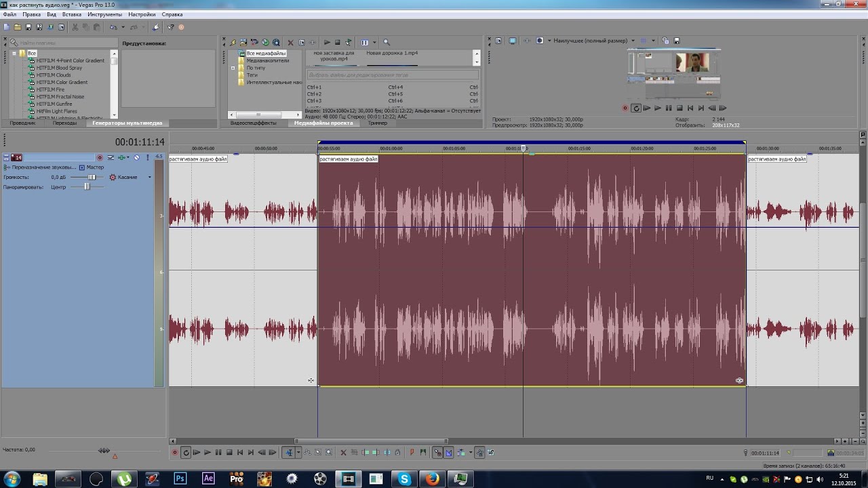Click the Save snapshot to file icon

(x=677, y=41)
